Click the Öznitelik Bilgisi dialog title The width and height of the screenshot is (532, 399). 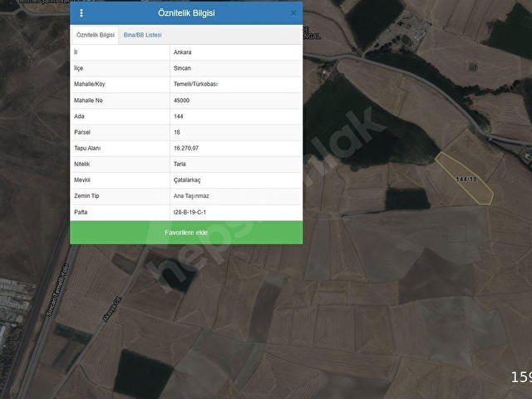point(186,13)
